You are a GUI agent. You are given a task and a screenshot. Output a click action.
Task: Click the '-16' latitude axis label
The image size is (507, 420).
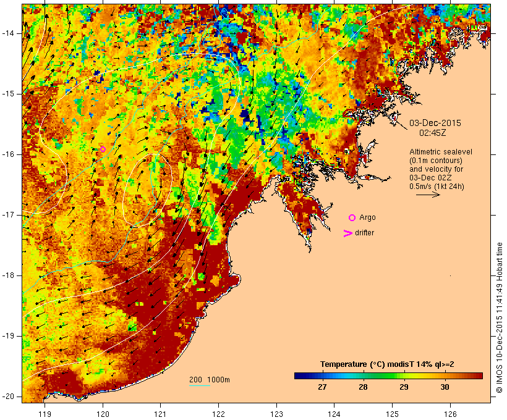[x=7, y=154]
